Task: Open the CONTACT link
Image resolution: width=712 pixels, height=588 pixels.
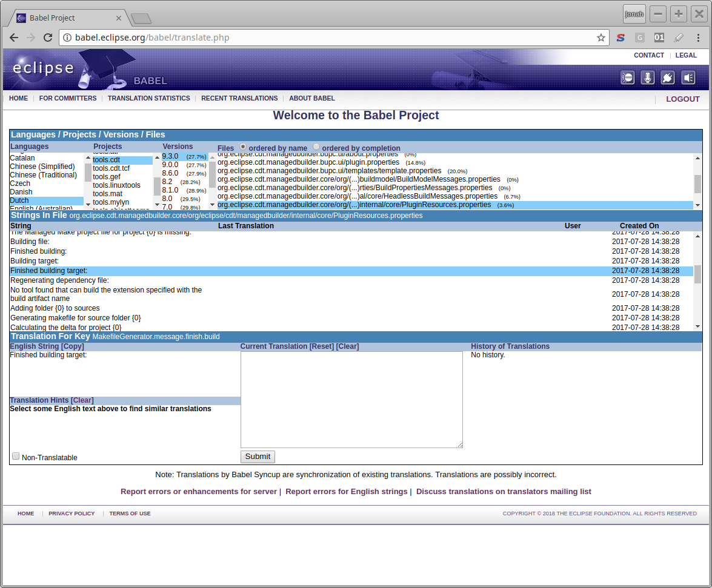Action: click(x=649, y=55)
